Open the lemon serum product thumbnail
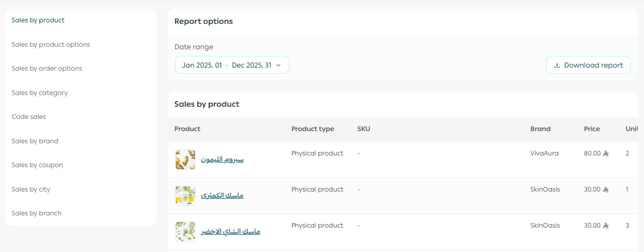 (185, 160)
